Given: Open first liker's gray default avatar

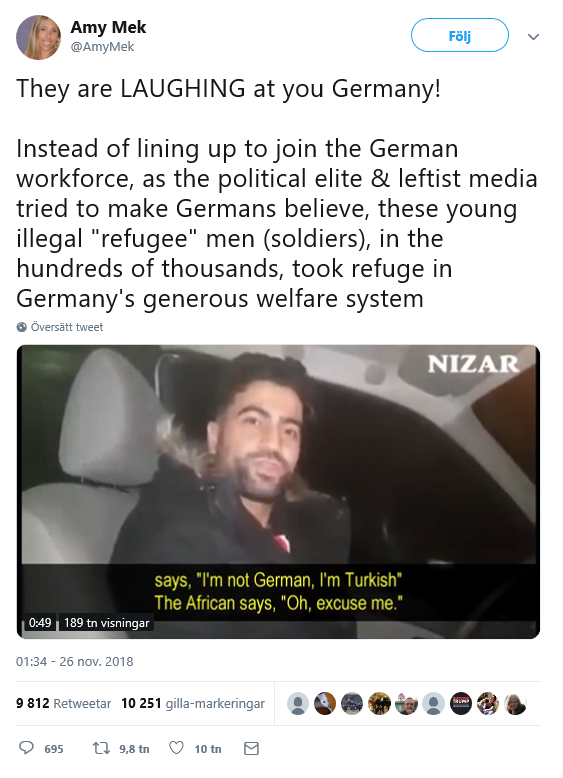Looking at the screenshot, I should [x=298, y=704].
